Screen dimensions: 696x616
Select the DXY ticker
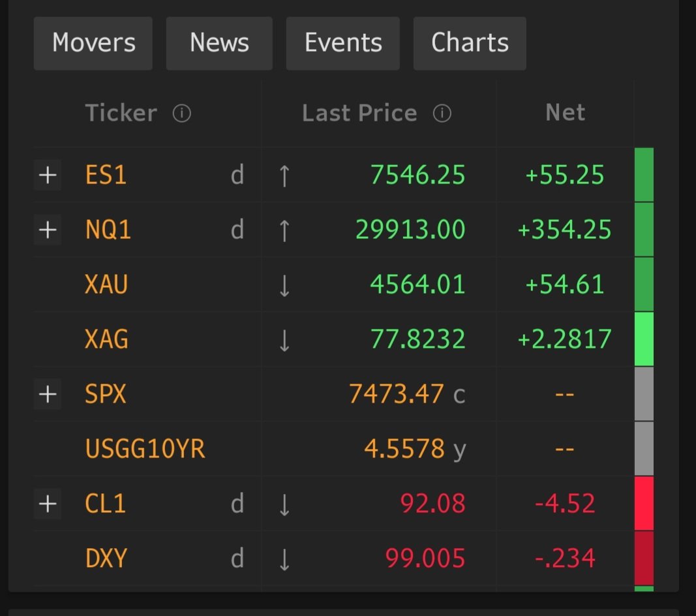106,559
